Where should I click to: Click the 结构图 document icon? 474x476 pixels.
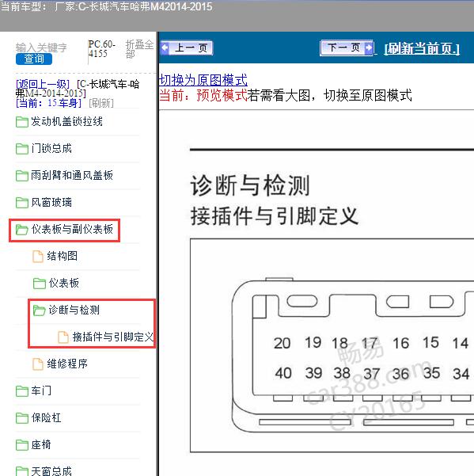tap(38, 256)
